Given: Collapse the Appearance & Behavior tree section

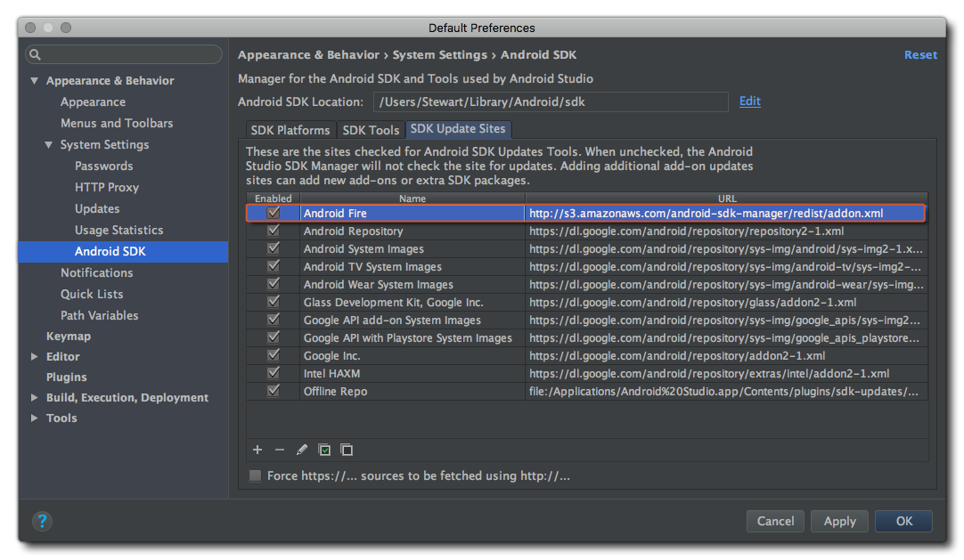Looking at the screenshot, I should pyautogui.click(x=35, y=81).
